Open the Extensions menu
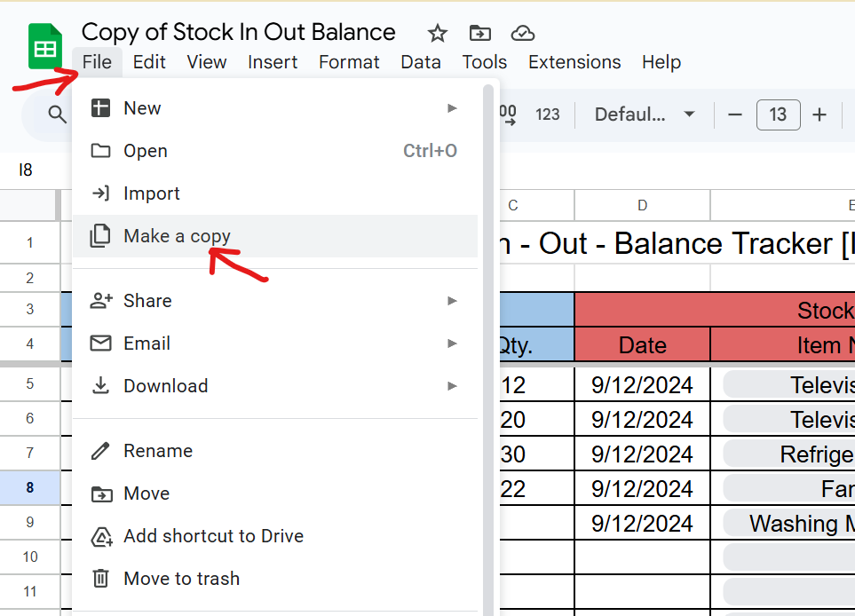The width and height of the screenshot is (855, 616). point(574,62)
